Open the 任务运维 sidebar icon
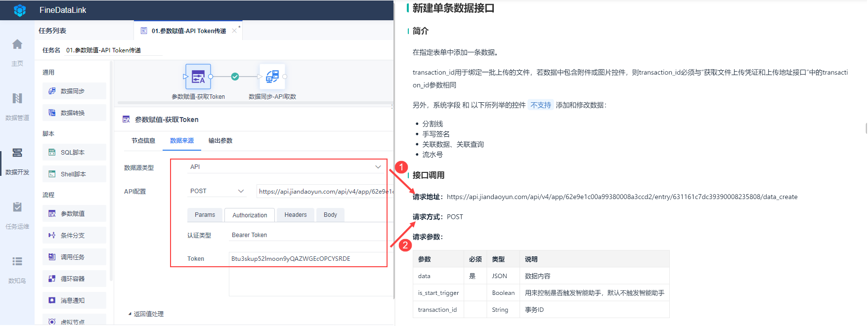The width and height of the screenshot is (868, 326). (x=17, y=207)
